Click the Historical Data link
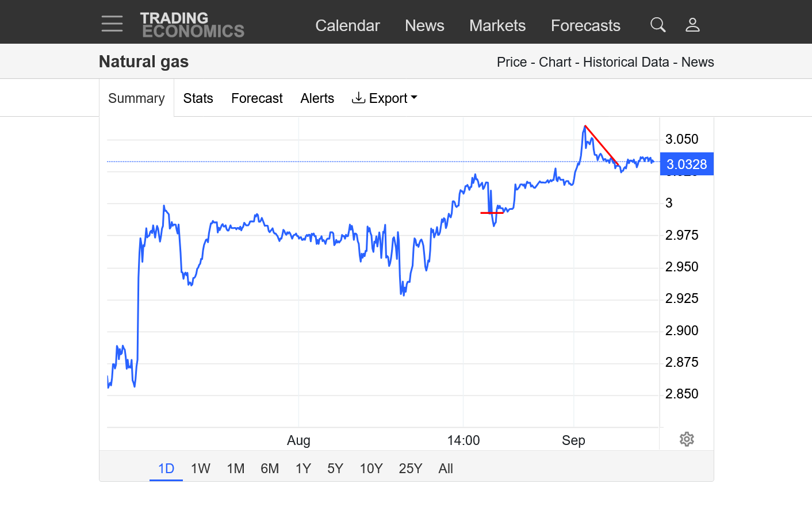 click(626, 62)
